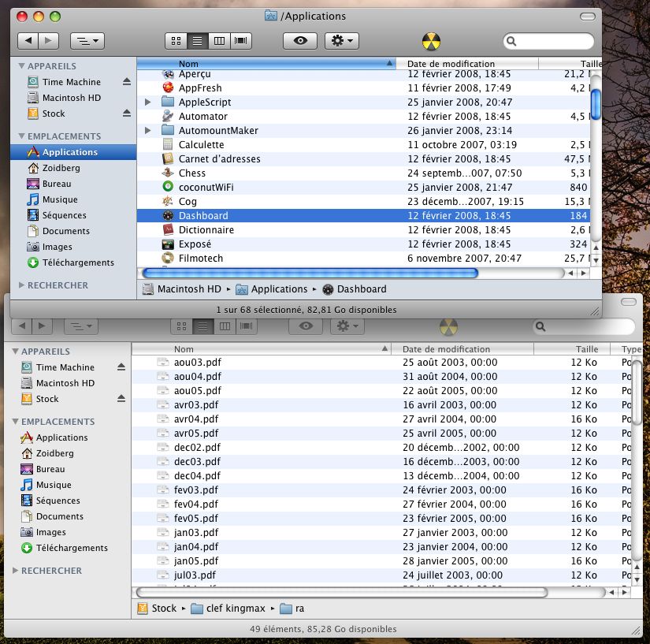
Task: Click the blue horizontal scrollbar in Applications window
Action: (x=310, y=273)
